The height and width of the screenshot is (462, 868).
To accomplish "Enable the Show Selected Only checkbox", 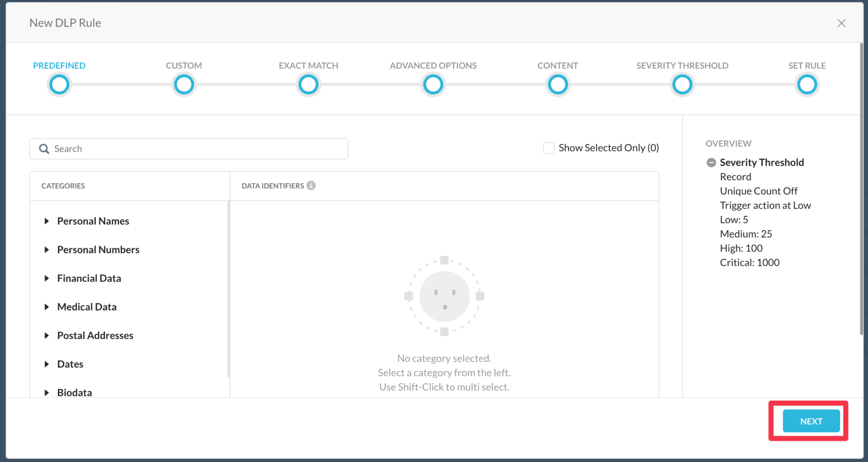I will click(x=548, y=148).
